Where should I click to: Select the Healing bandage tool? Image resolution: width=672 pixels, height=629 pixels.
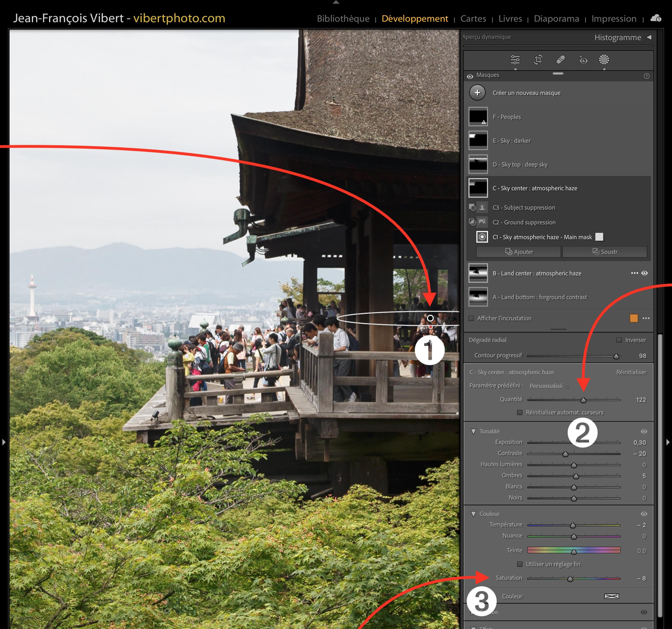coord(560,60)
